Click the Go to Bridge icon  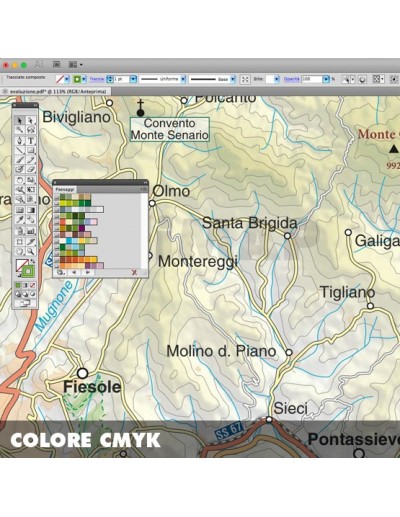[x=56, y=64]
